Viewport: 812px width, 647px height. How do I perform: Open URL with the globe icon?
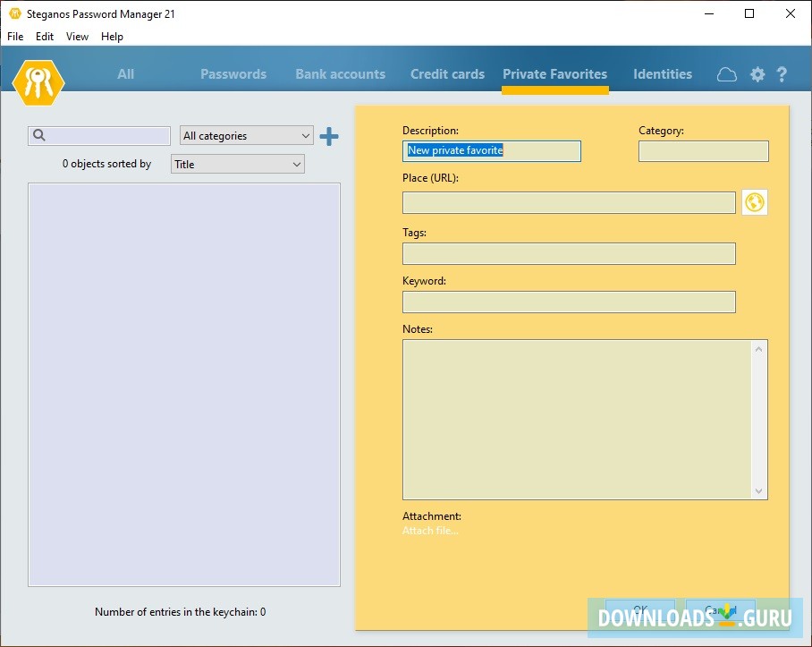pyautogui.click(x=755, y=203)
